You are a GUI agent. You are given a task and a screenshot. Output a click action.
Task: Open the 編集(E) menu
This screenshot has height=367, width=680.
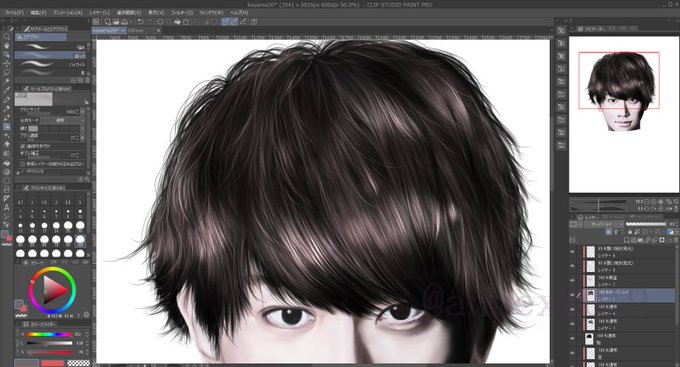38,13
